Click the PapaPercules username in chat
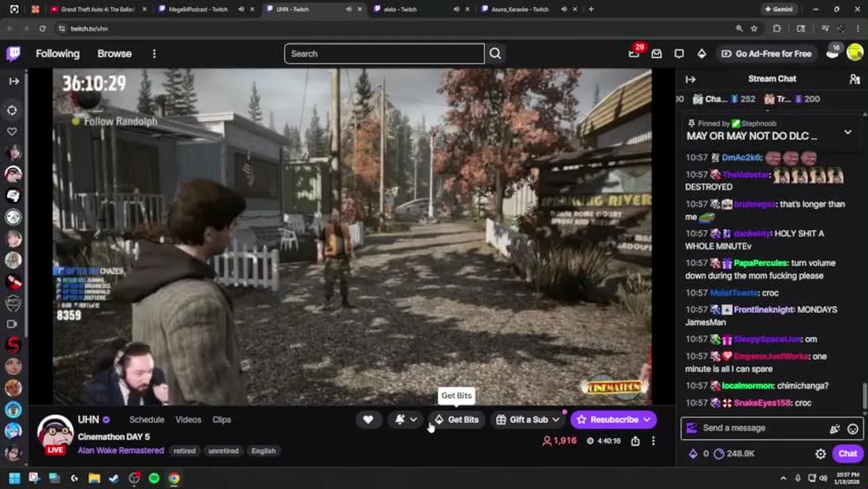The width and height of the screenshot is (868, 489). [x=760, y=263]
